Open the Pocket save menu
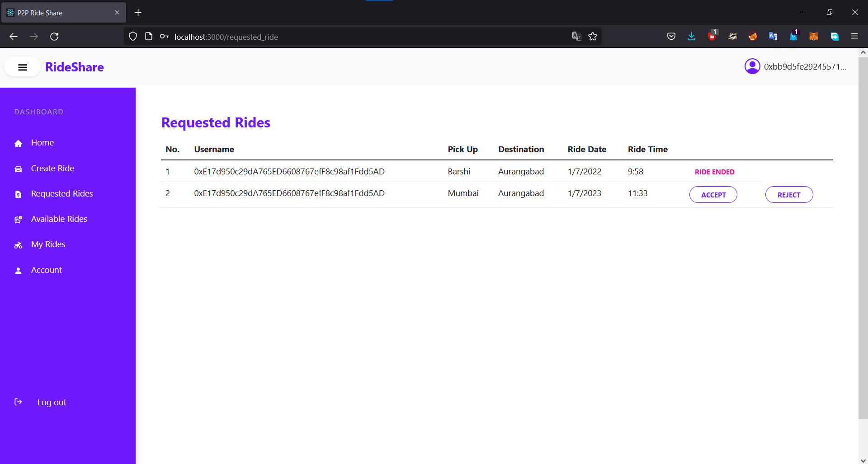The image size is (868, 464). coord(671,36)
